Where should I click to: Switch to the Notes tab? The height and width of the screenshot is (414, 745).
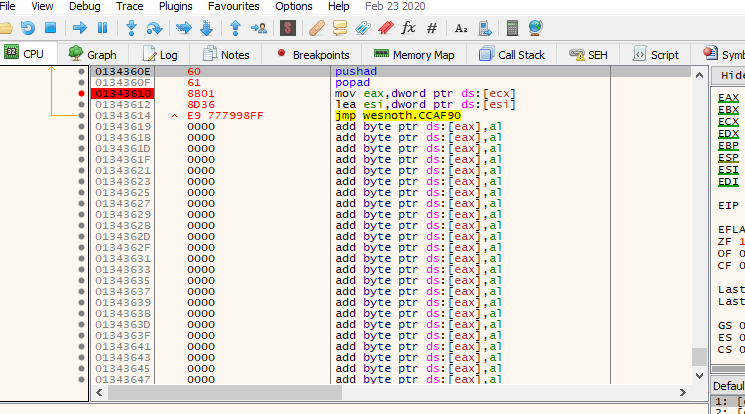[226, 55]
